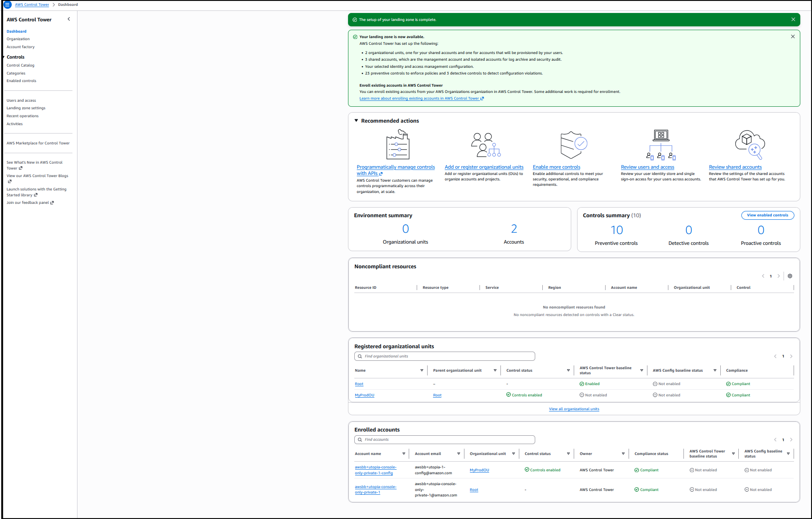Open MyProdOU link in registered units table
812x519 pixels.
click(364, 395)
